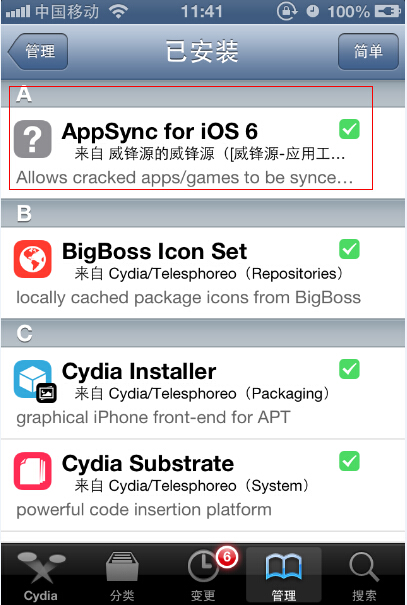Tap the battery icon in status bar
407x605 pixels.
coord(388,12)
